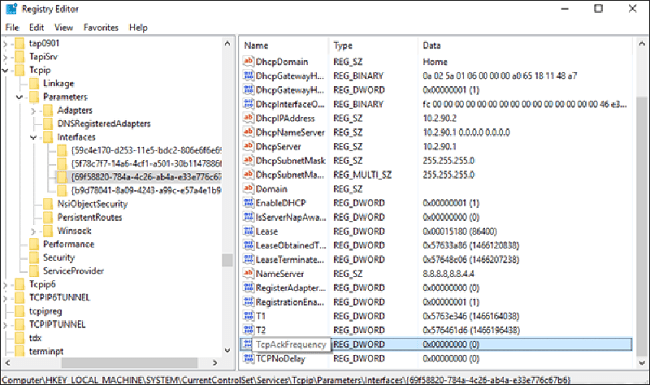
Task: Expand the TCPIPTUNNEL tree node
Action: click(5, 325)
